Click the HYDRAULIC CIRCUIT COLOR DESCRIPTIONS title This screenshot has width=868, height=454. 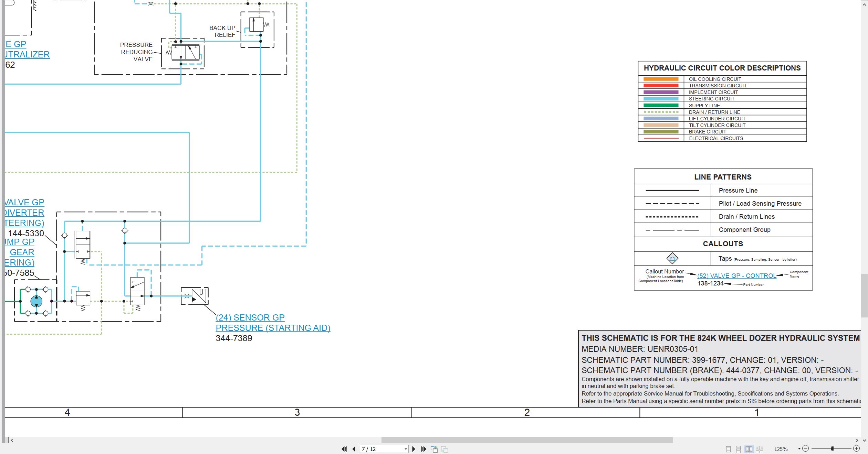722,68
